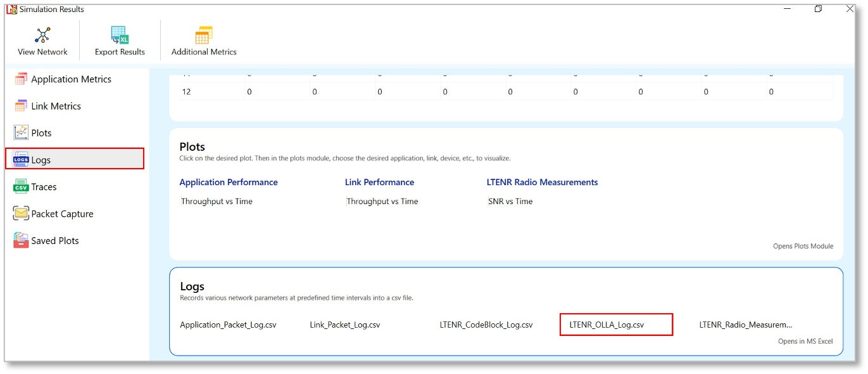Image resolution: width=868 pixels, height=374 pixels.
Task: Click the View Network icon
Action: [x=42, y=35]
